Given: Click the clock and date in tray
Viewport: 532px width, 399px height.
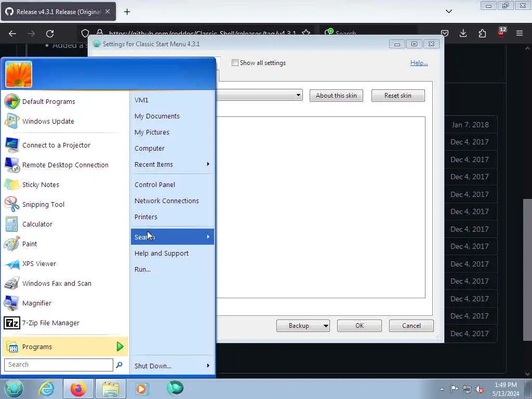Looking at the screenshot, I should (506, 389).
